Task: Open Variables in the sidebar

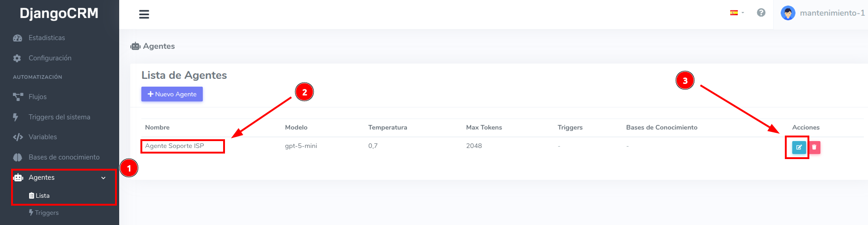Action: coord(42,137)
